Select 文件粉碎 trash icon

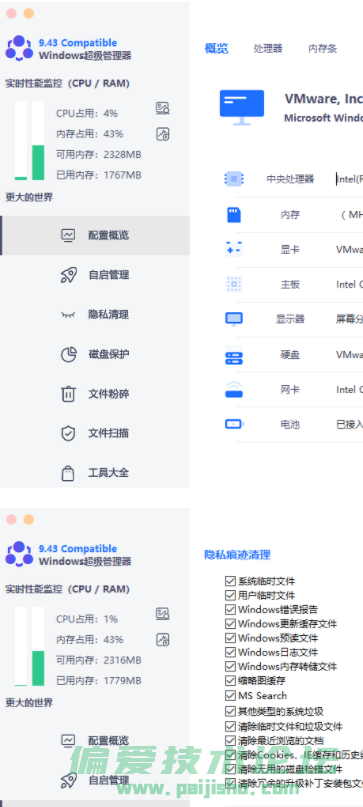68,394
